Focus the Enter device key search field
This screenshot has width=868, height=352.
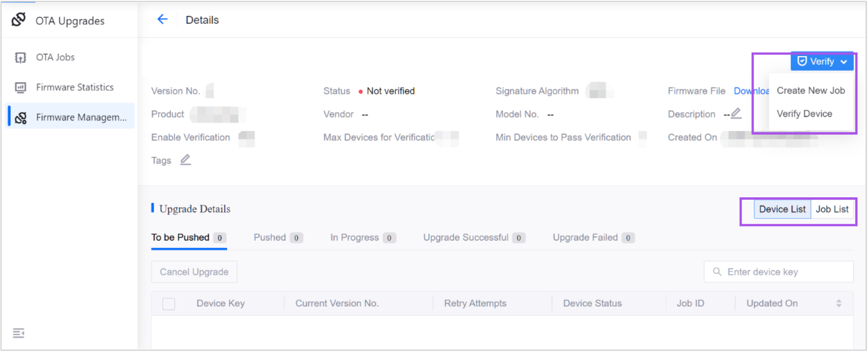point(778,272)
